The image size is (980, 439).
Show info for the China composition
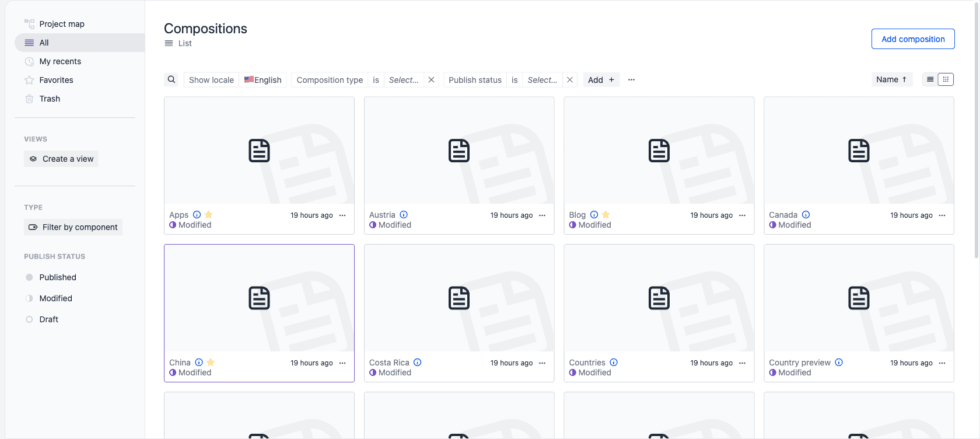[x=199, y=363]
